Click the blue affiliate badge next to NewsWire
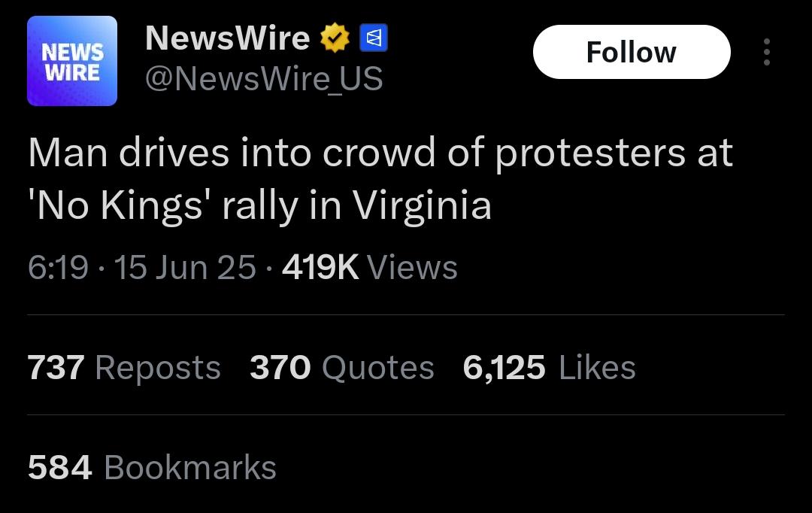 [x=374, y=38]
